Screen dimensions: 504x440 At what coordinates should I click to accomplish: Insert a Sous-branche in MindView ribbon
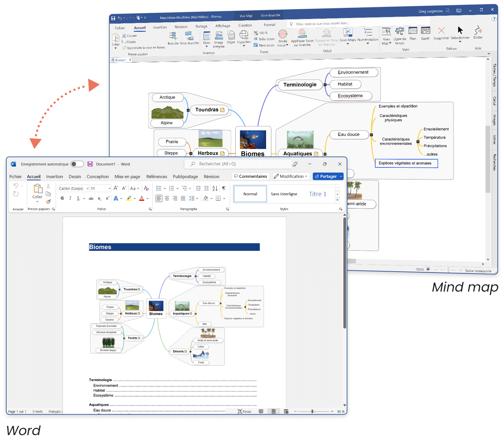(x=189, y=38)
